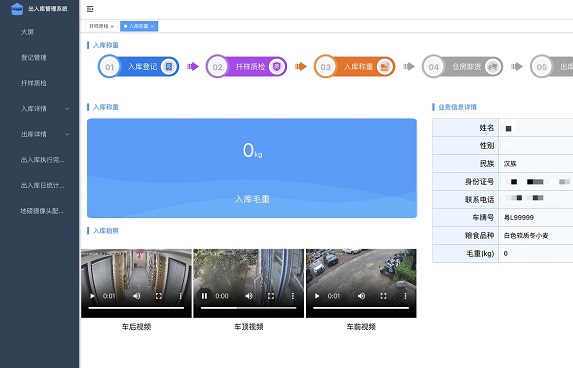Expand the 入库详情 sidebar menu

[x=39, y=109]
